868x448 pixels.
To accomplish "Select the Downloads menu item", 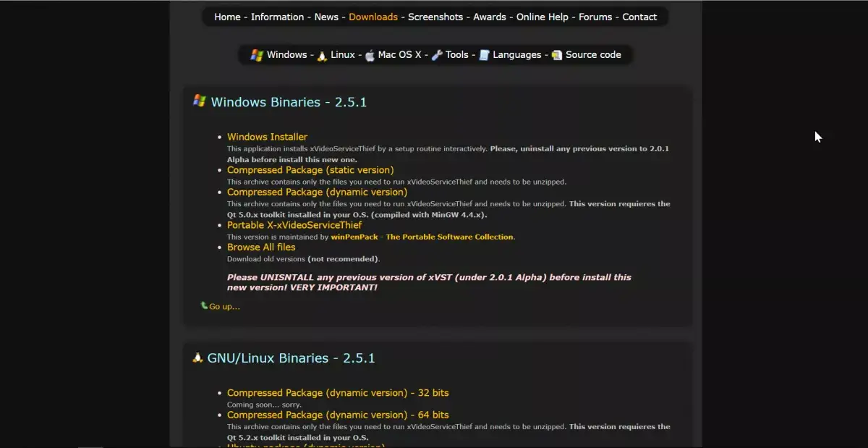I will coord(373,17).
